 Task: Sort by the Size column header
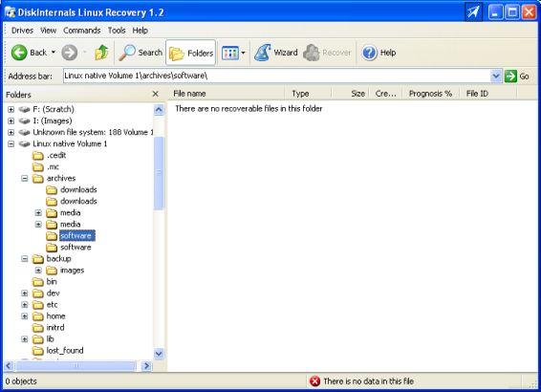(x=350, y=94)
